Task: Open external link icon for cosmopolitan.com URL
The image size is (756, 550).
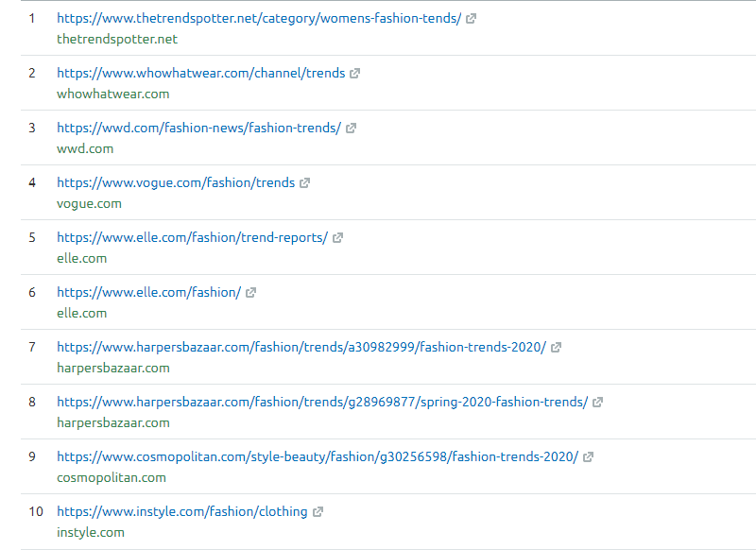Action: click(588, 457)
